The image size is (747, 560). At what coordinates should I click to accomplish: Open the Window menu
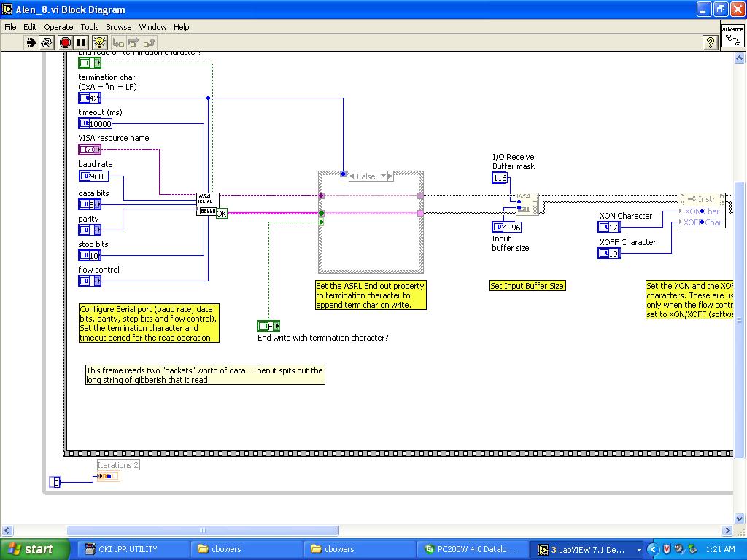152,27
